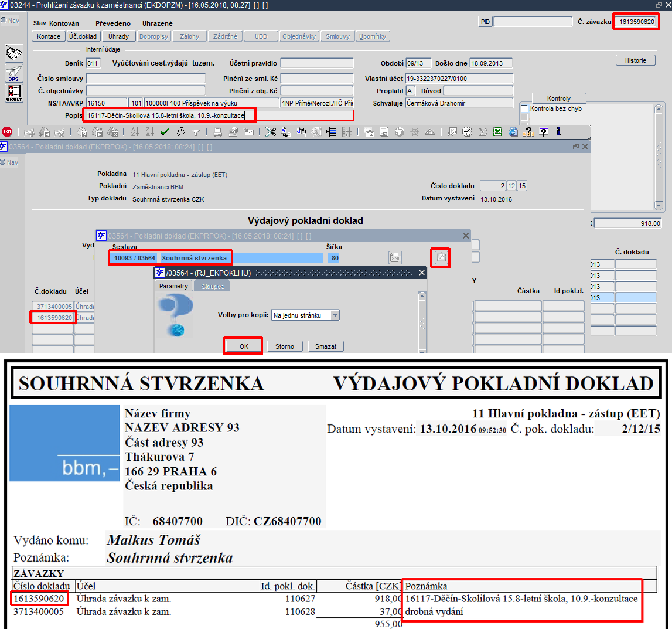Click the globe icon in toolbar
The image size is (672, 629).
point(400,132)
